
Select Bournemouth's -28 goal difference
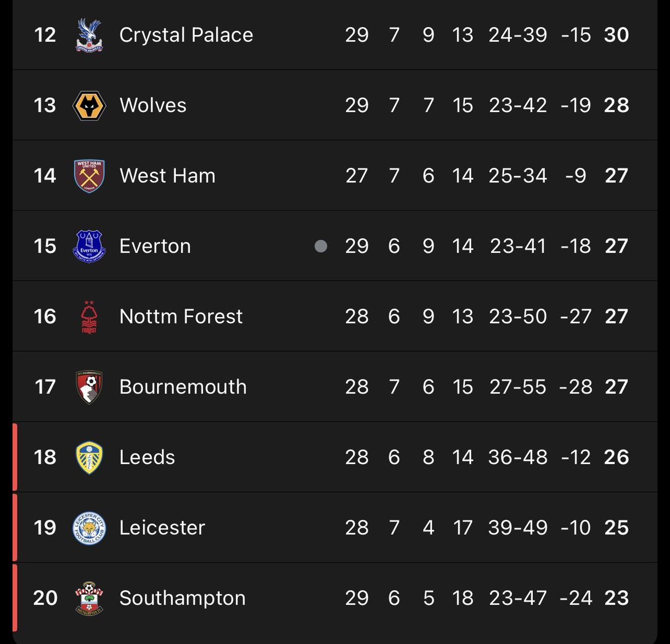[576, 387]
